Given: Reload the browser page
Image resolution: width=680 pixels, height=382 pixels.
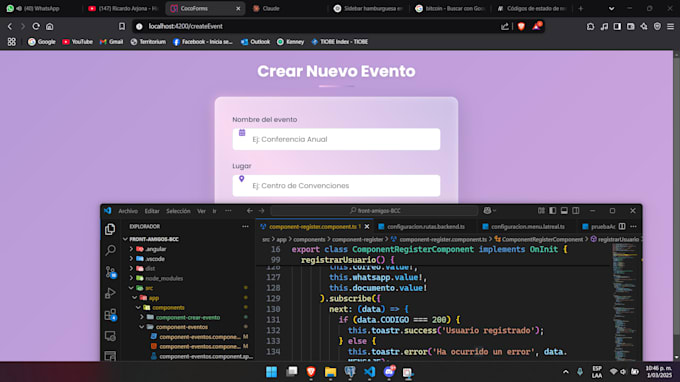Looking at the screenshot, I should (x=36, y=26).
